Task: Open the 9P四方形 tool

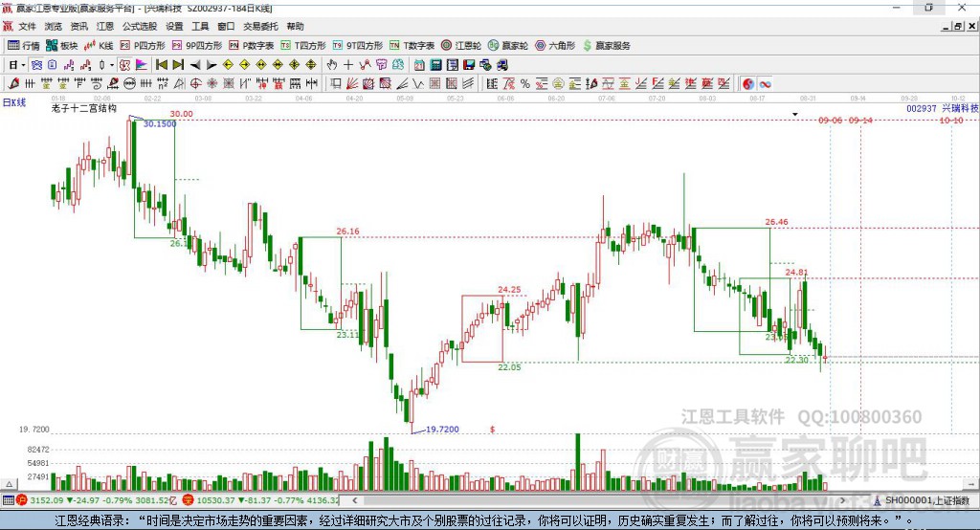Action: click(x=197, y=46)
